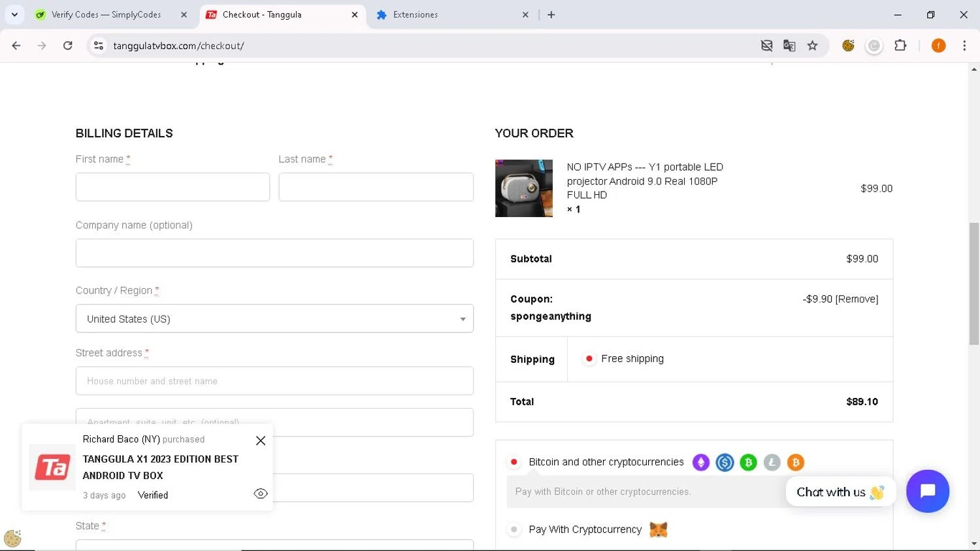Click the grey Litecoin icon
Viewport: 980px width, 551px height.
point(772,463)
